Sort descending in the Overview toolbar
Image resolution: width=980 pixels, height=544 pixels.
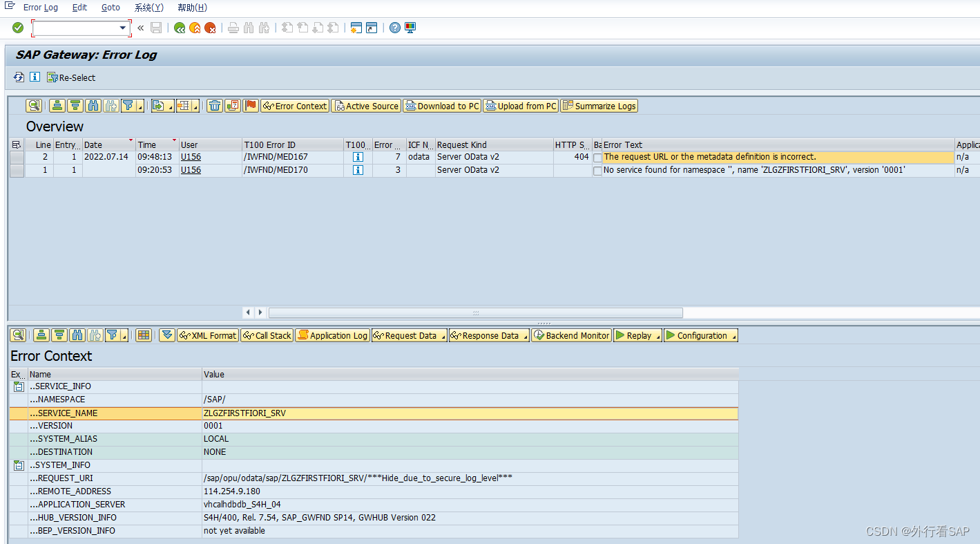click(x=75, y=106)
